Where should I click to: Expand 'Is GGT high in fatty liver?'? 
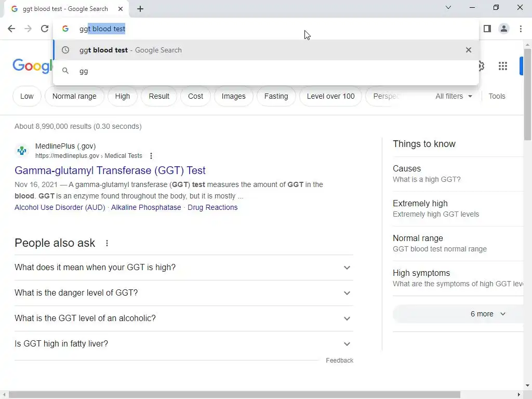click(x=184, y=344)
